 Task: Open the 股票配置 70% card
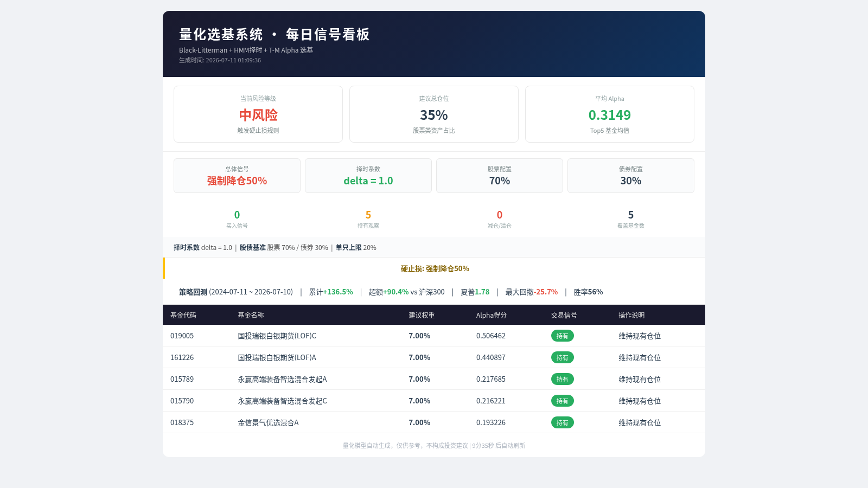[x=500, y=176]
